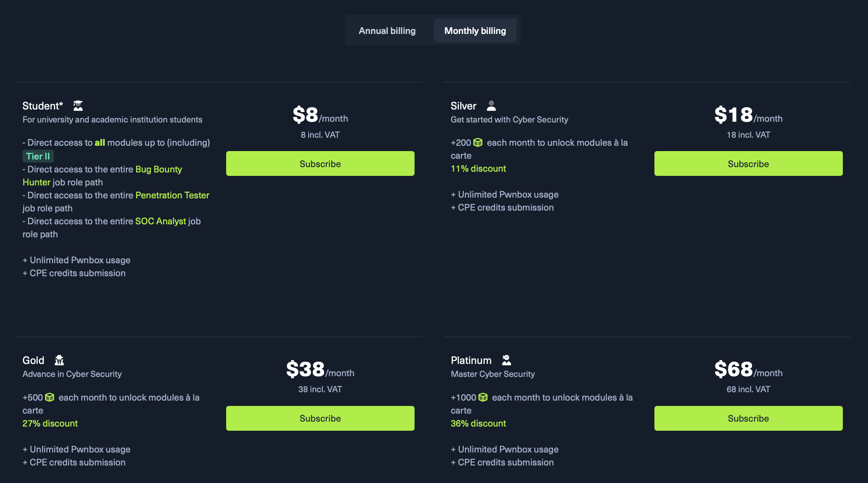Screen dimensions: 868x483
Task: Subscribe to the Silver $18 plan
Action: (x=748, y=164)
